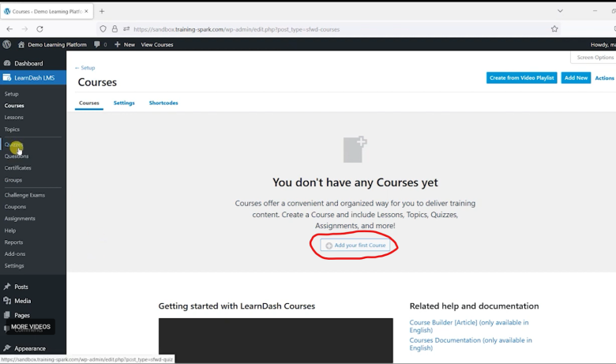The height and width of the screenshot is (364, 616).
Task: Click the comments bubble icon in admin bar
Action: (x=97, y=45)
